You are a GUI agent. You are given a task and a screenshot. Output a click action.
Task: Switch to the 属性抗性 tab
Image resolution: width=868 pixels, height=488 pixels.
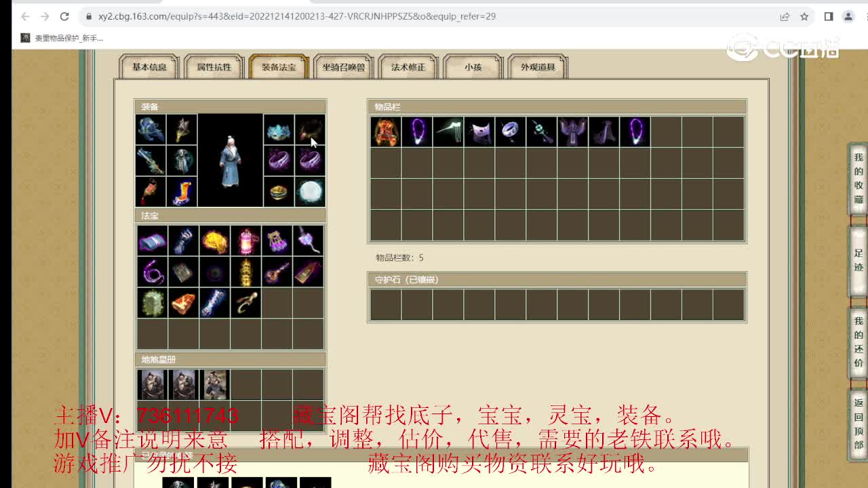click(214, 67)
